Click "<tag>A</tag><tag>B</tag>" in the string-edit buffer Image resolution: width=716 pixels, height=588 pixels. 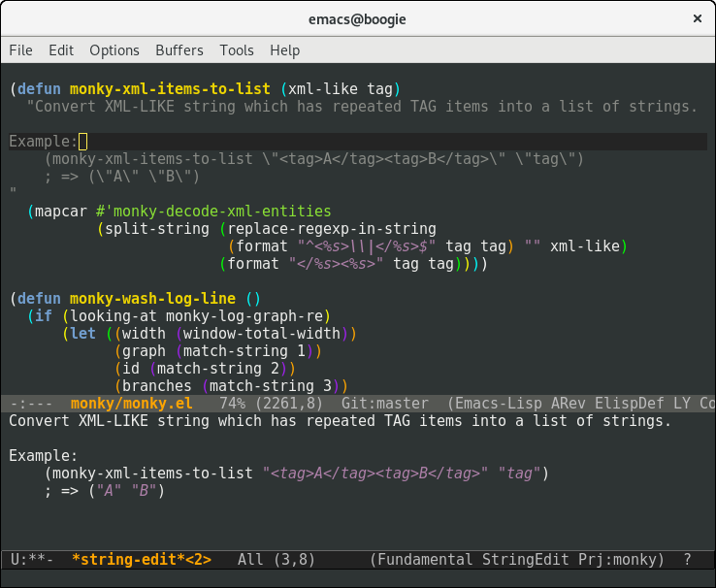(375, 474)
